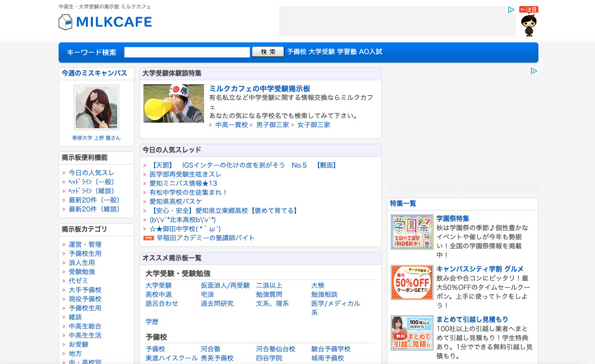Open the 医学部再受験生呟きスレ thread
Viewport: 595px width, 364px height.
coord(185,174)
